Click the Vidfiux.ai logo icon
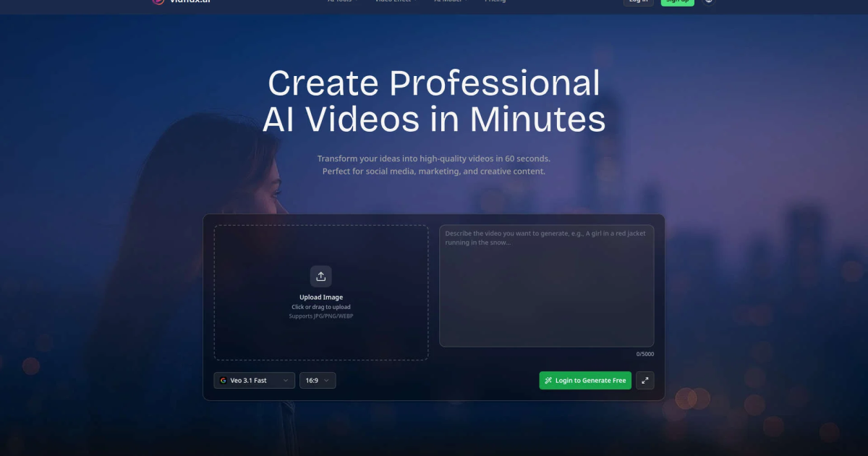This screenshot has width=868, height=456. pyautogui.click(x=158, y=1)
